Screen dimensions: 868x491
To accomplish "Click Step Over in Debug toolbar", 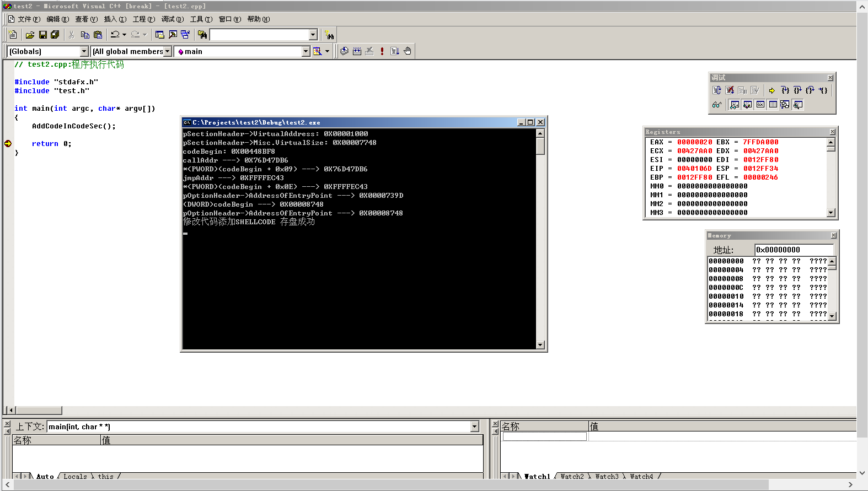I will click(797, 90).
